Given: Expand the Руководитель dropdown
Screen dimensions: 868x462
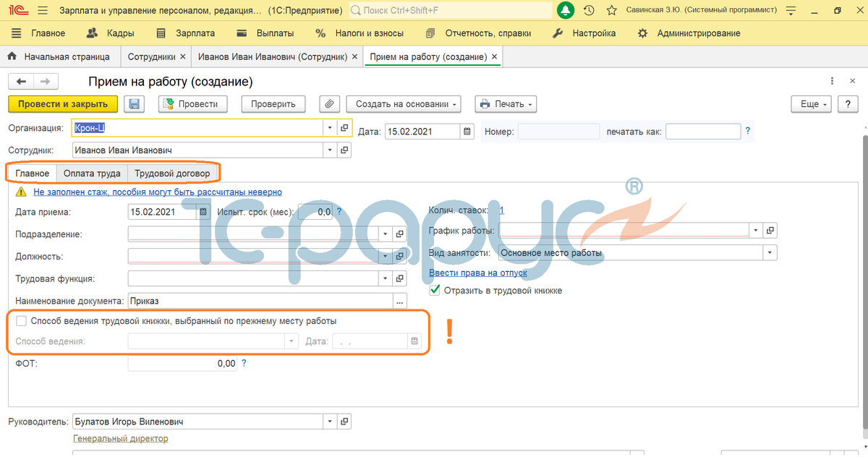Looking at the screenshot, I should tap(330, 422).
